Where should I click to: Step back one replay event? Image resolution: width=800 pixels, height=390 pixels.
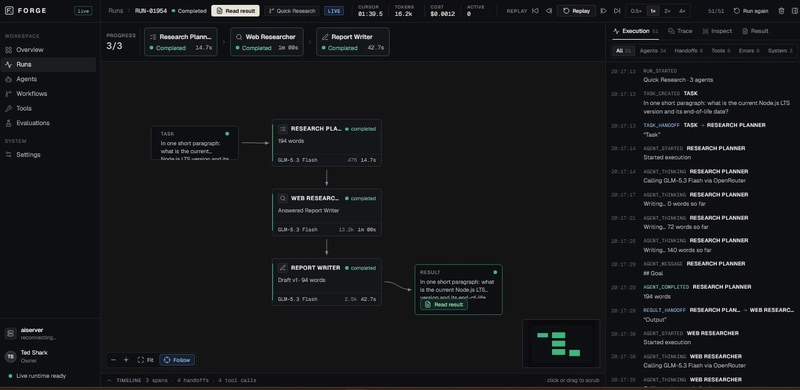coord(548,11)
